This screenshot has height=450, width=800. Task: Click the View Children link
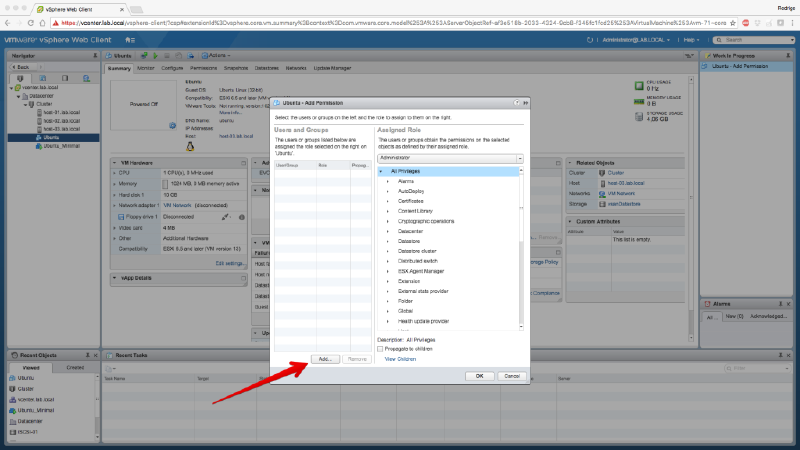[x=400, y=358]
